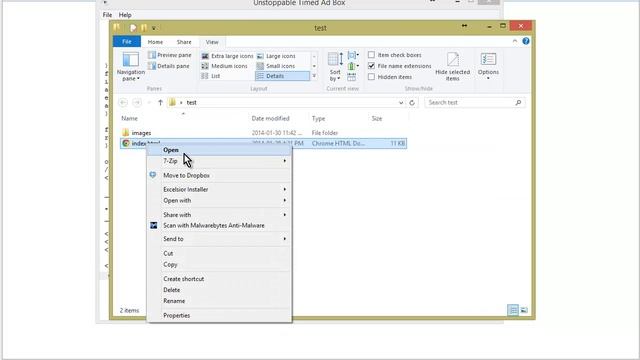Click Size all columns to fit icon
The image size is (640, 360).
[352, 77]
